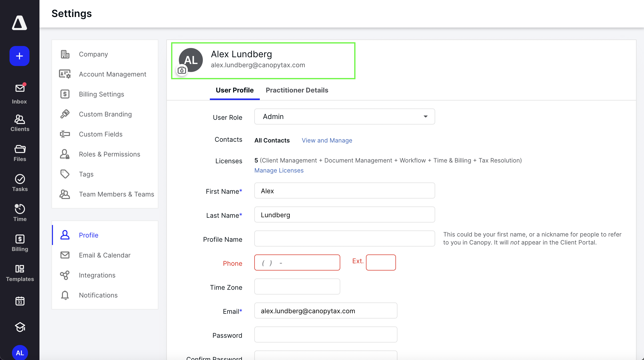This screenshot has height=360, width=644.
Task: Open the Templates section
Action: point(19,273)
